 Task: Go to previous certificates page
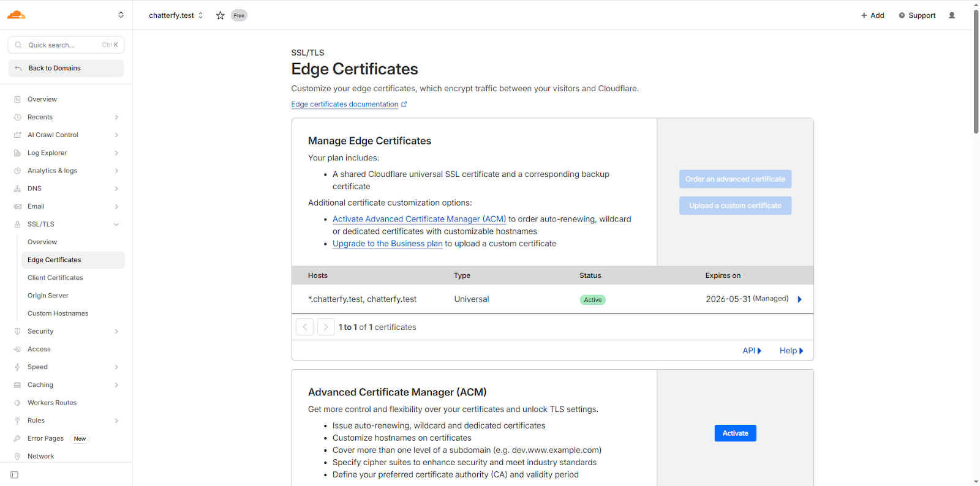pyautogui.click(x=304, y=327)
